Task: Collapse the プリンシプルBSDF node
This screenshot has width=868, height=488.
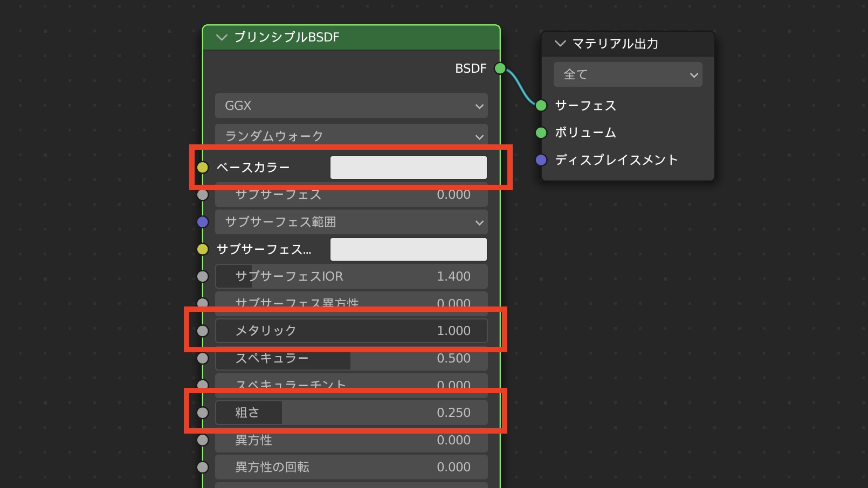Action: 221,37
